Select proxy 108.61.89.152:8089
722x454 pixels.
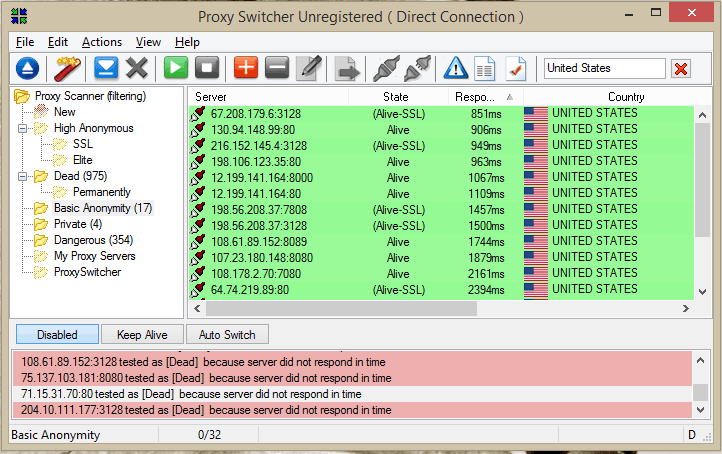point(441,242)
